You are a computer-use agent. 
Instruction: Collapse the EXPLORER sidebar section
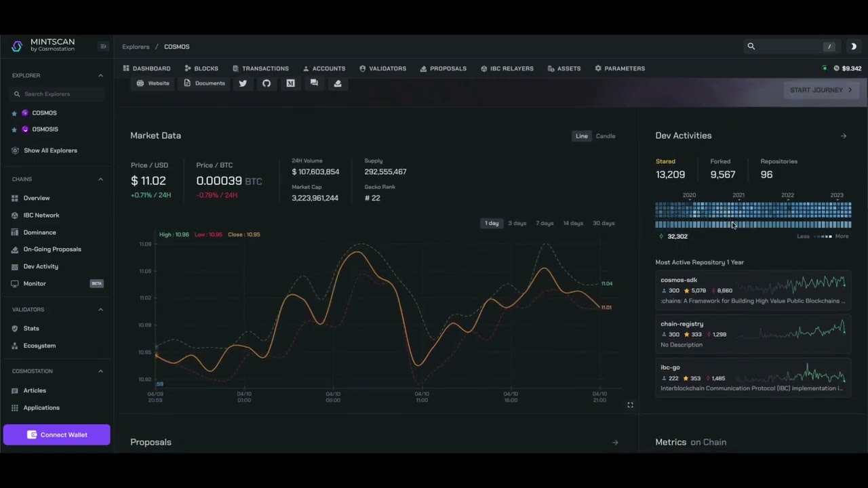[100, 75]
